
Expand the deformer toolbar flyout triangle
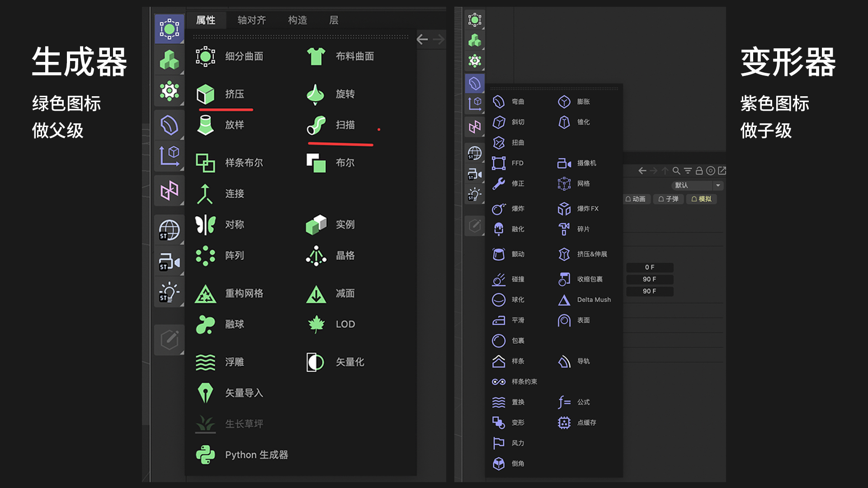point(483,93)
